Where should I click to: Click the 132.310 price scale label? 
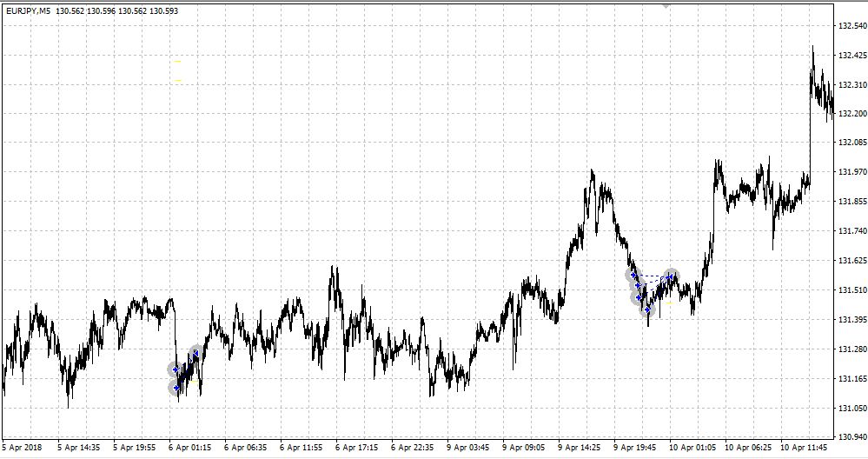tap(852, 84)
